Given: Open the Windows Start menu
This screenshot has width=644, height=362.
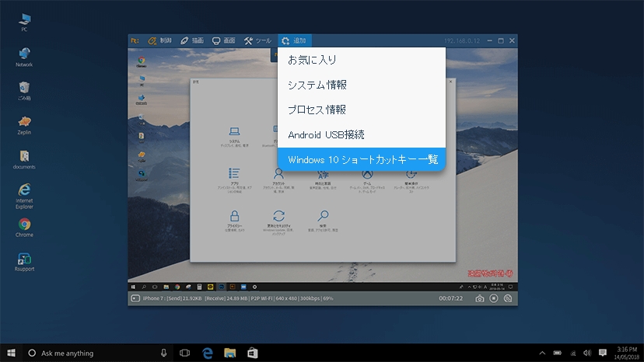Looking at the screenshot, I should 11,353.
